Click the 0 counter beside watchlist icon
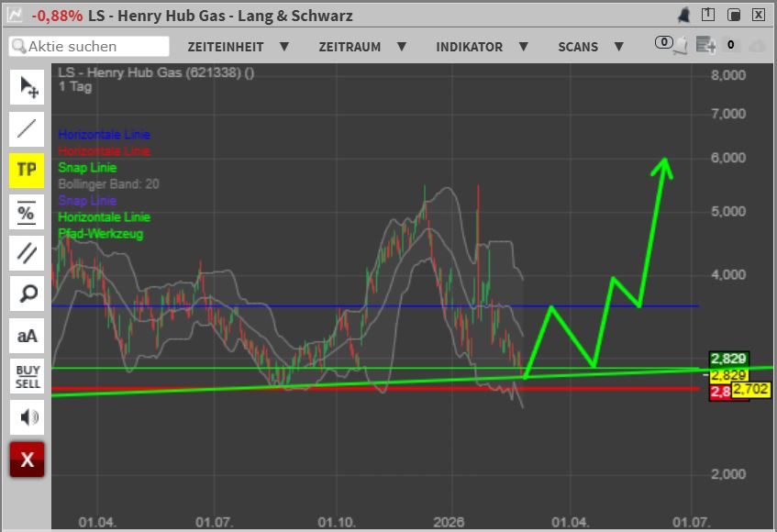Screen dimensions: 777x532 730,45
